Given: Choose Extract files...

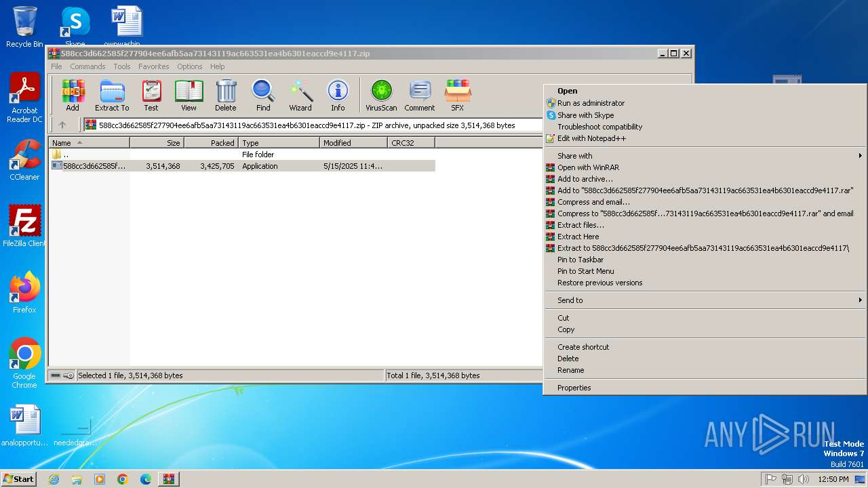Looking at the screenshot, I should 705,225.
